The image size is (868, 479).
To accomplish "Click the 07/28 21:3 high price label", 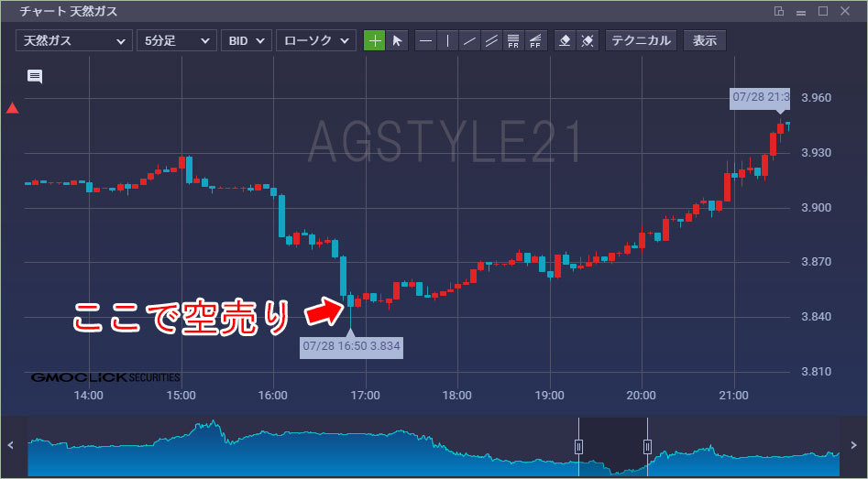I will 760,98.
